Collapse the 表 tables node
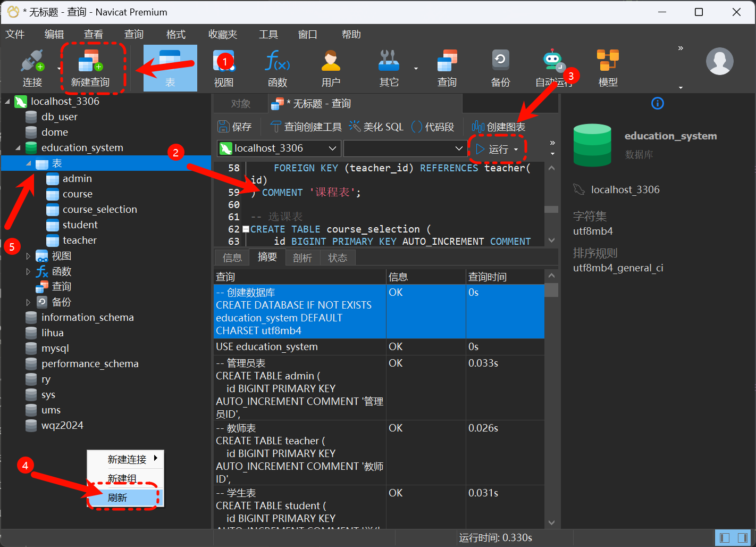This screenshot has height=547, width=756. (29, 163)
